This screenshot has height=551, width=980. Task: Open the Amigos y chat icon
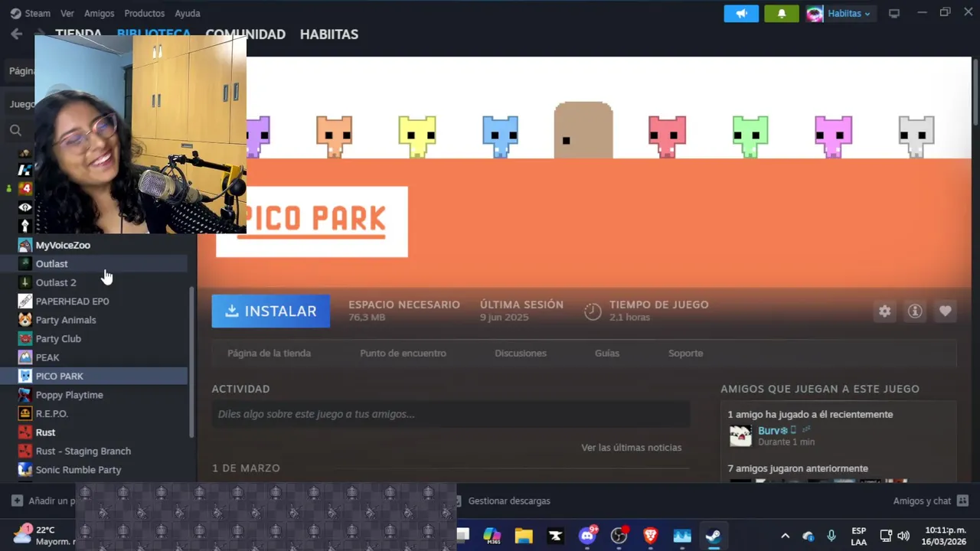point(963,500)
